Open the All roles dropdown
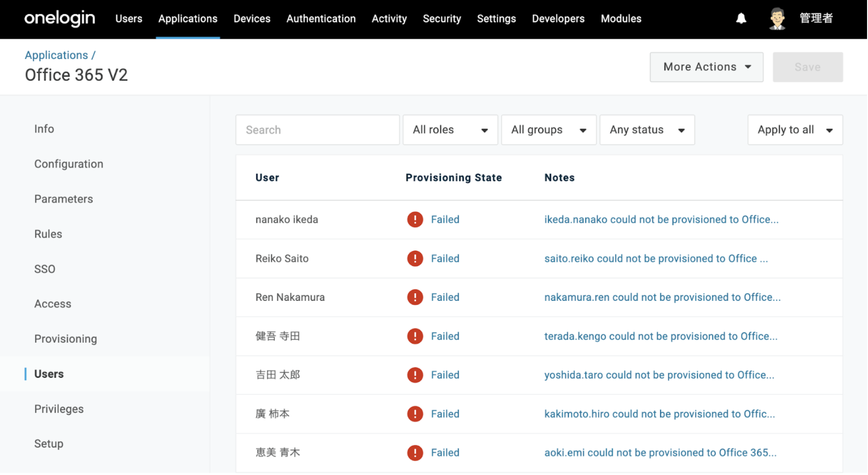 pos(450,130)
